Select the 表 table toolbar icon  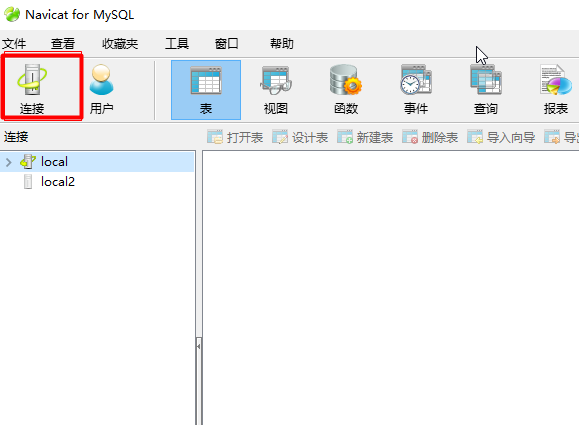tap(206, 90)
